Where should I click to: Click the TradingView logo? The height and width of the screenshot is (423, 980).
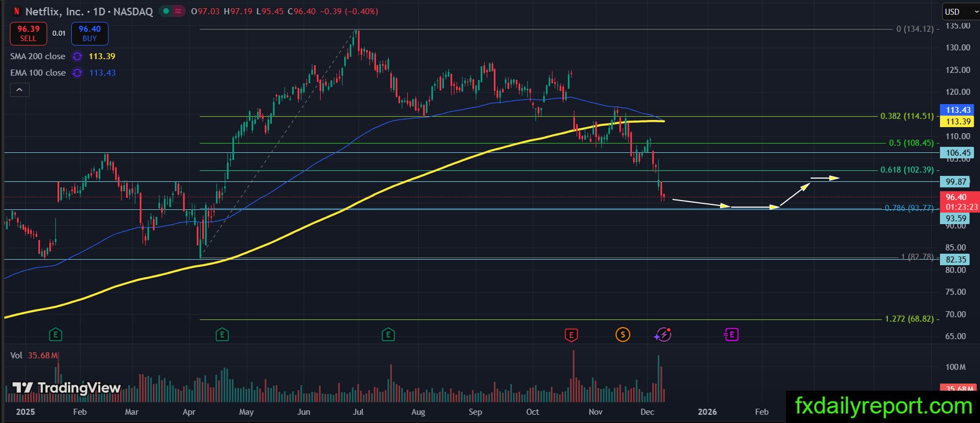click(x=66, y=388)
